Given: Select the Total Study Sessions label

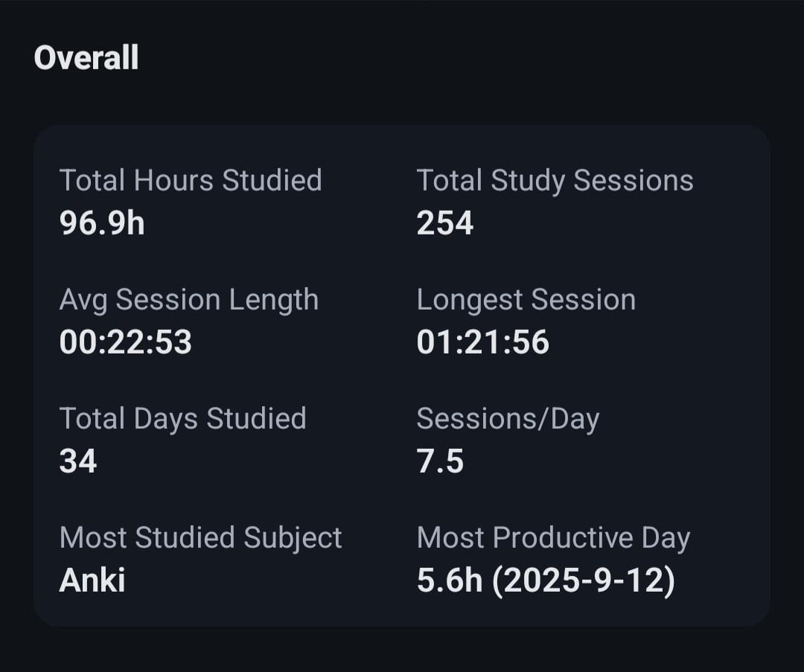Looking at the screenshot, I should (x=555, y=180).
